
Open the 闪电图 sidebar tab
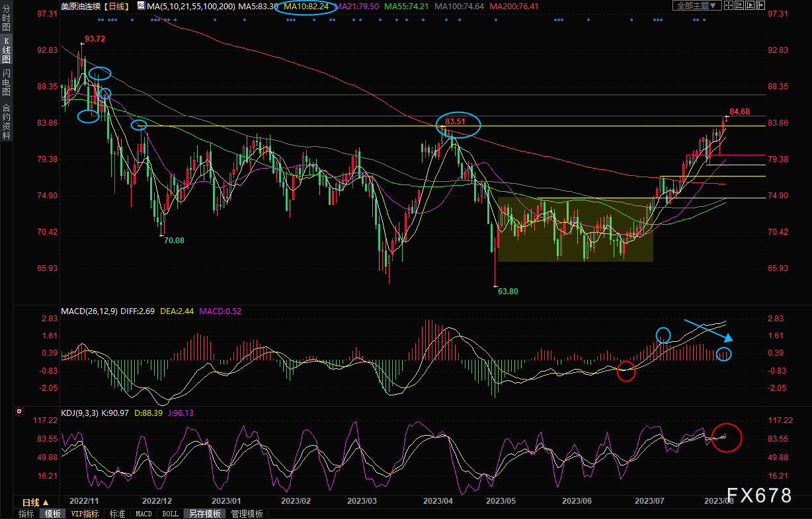(x=6, y=83)
